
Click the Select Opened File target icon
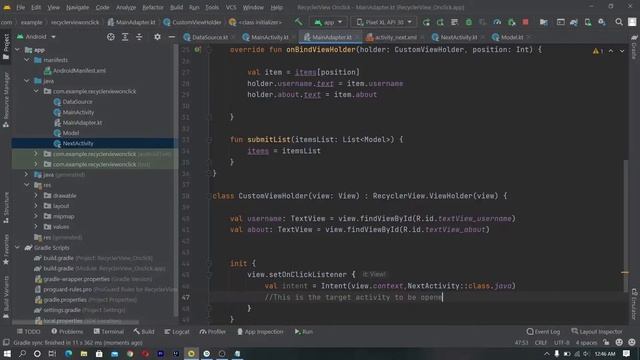point(111,37)
